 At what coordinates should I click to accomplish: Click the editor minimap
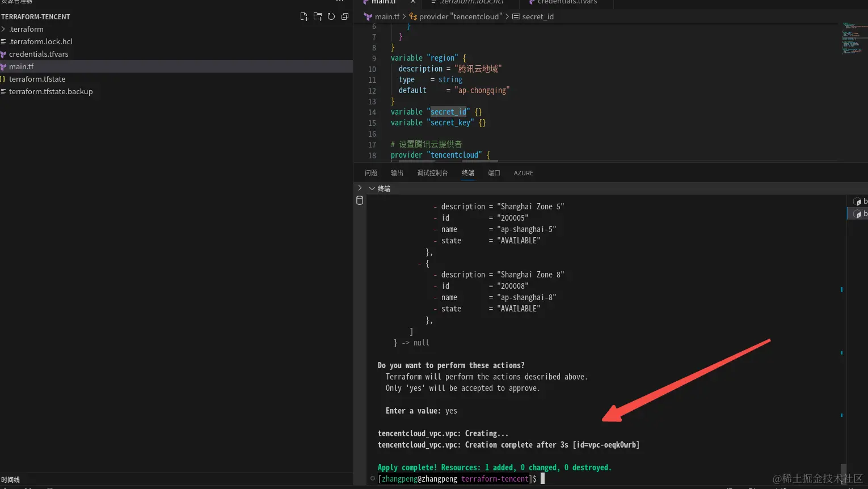(x=854, y=38)
